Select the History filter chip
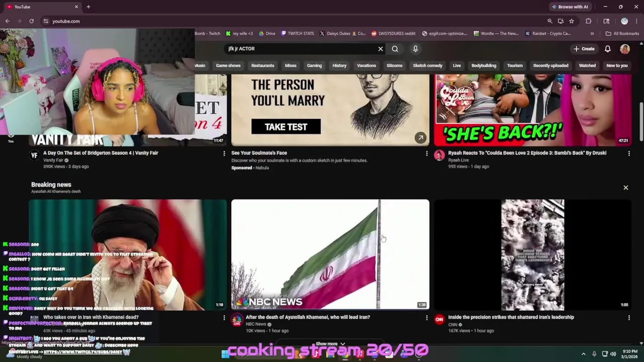Viewport: 644px width, 362px height. [x=339, y=65]
